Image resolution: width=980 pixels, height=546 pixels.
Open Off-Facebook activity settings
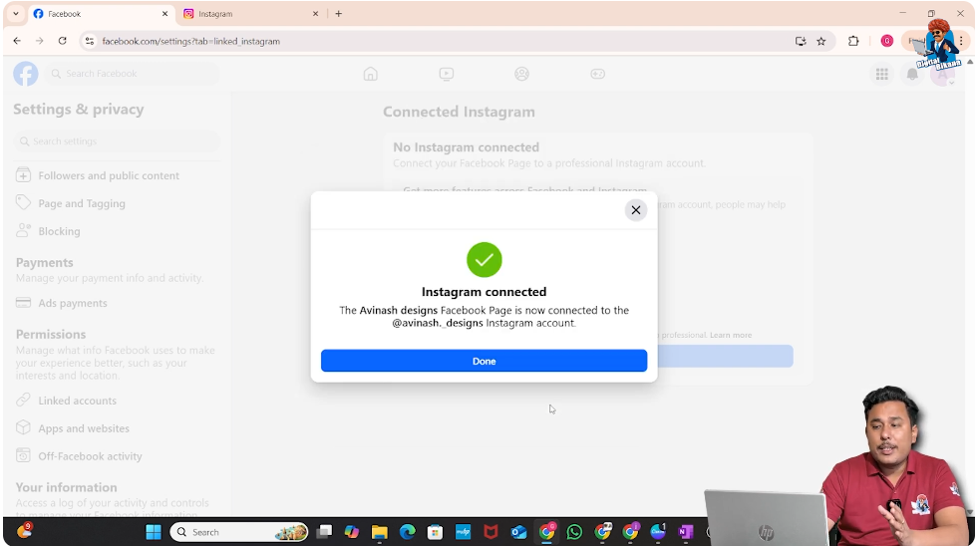tap(117, 456)
